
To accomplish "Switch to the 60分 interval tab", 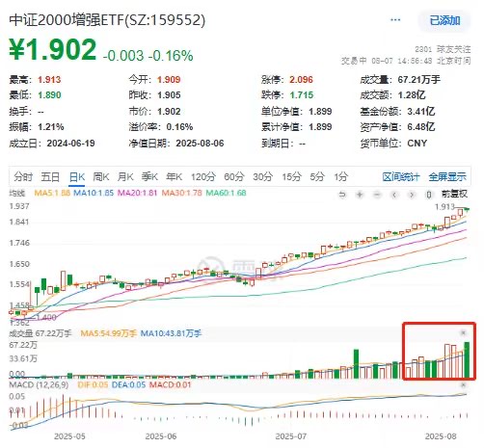I will pos(234,176).
